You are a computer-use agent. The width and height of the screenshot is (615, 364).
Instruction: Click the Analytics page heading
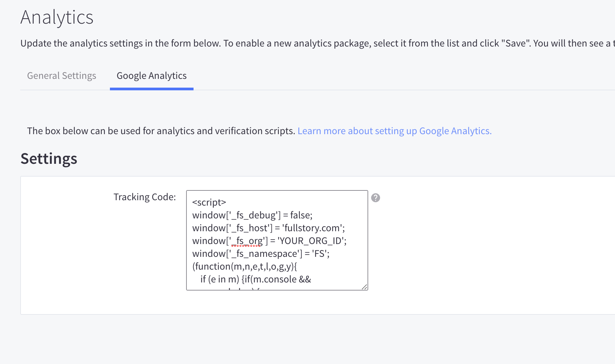[x=57, y=18]
